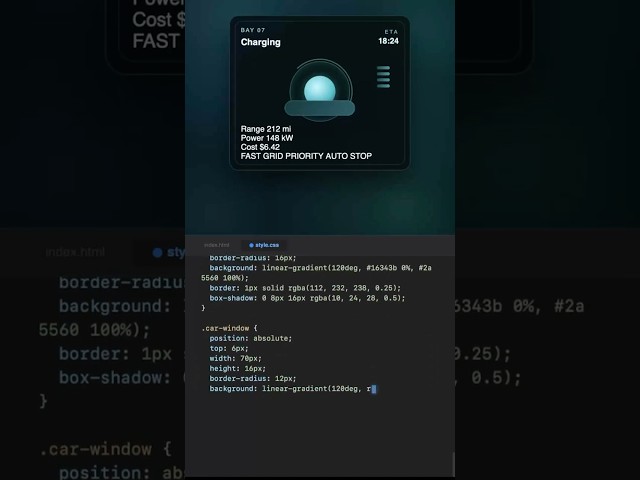Screen dimensions: 640x480
Task: Click the unsaved dot on style.css tab
Action: [251, 245]
